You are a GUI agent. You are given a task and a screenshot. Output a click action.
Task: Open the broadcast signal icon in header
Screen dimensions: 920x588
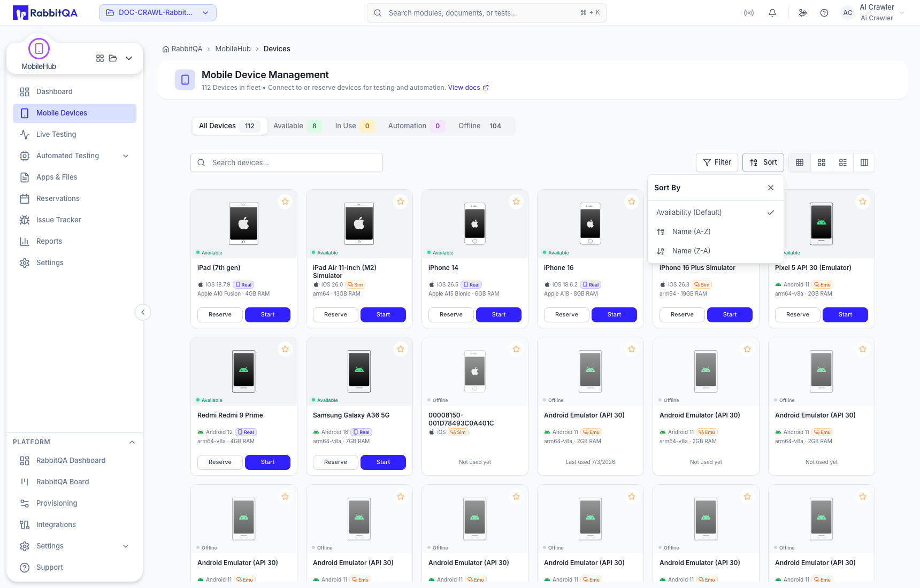[749, 13]
